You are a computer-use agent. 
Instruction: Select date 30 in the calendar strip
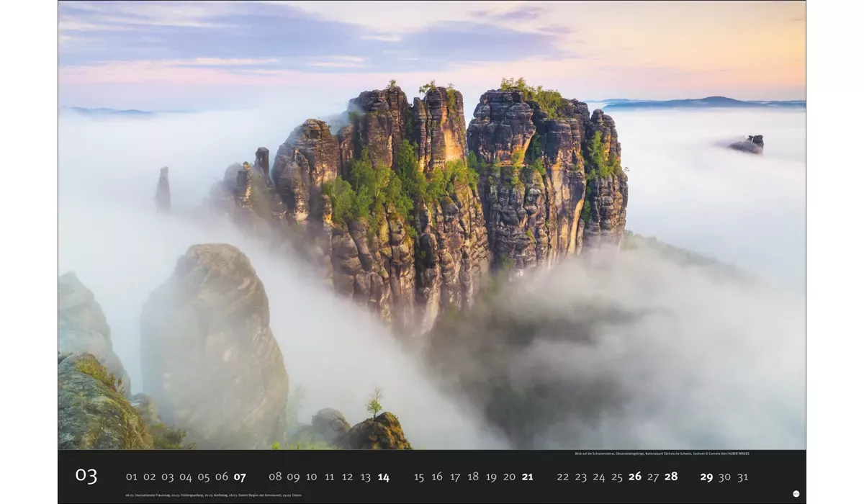click(725, 477)
